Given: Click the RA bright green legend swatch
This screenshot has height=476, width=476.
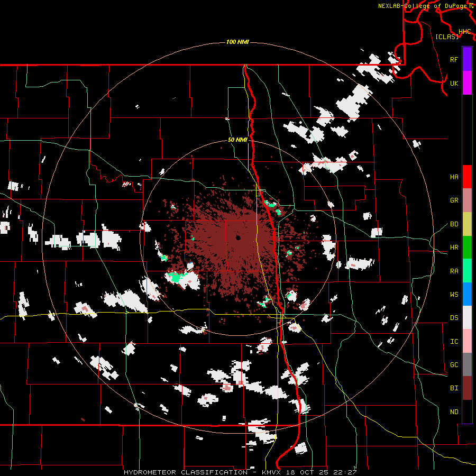Looking at the screenshot, I should click(x=467, y=271).
